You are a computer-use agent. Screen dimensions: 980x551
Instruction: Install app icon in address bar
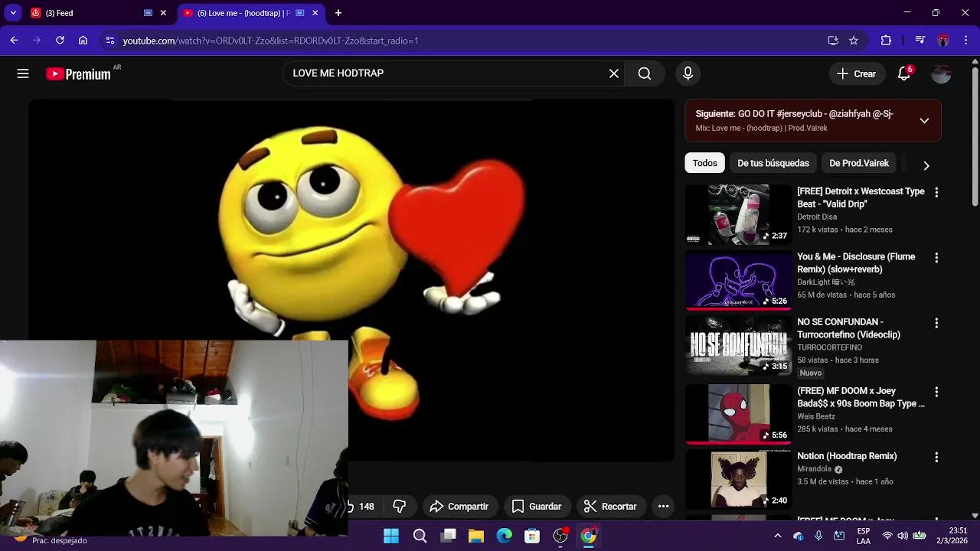(833, 41)
